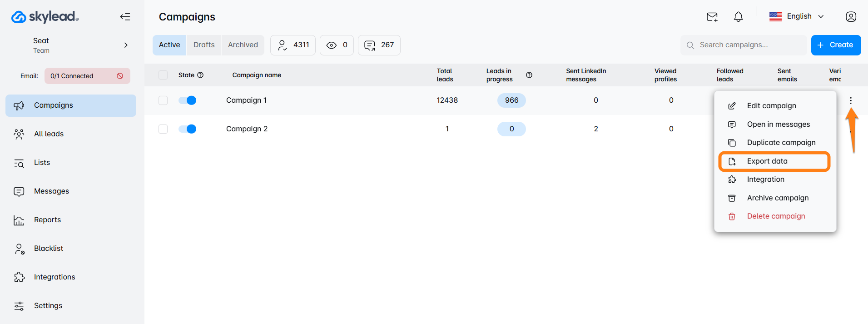Select Delete campaign in red menu
This screenshot has height=324, width=868.
point(775,216)
